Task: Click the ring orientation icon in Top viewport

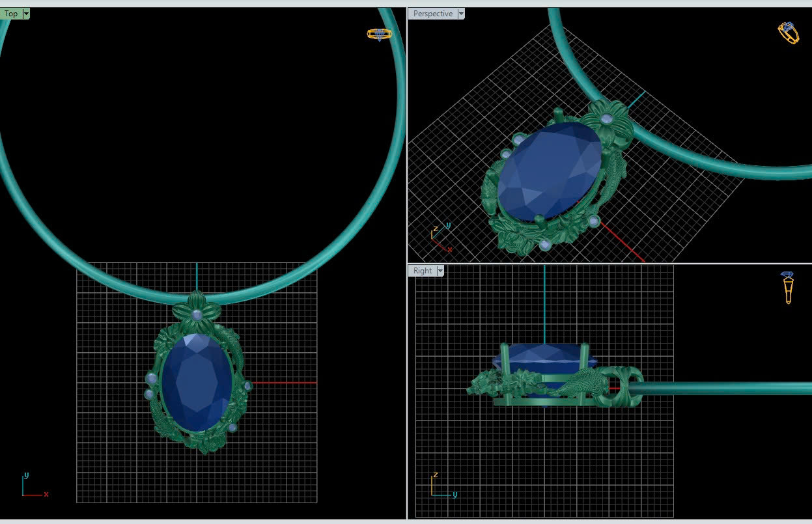Action: pos(379,34)
